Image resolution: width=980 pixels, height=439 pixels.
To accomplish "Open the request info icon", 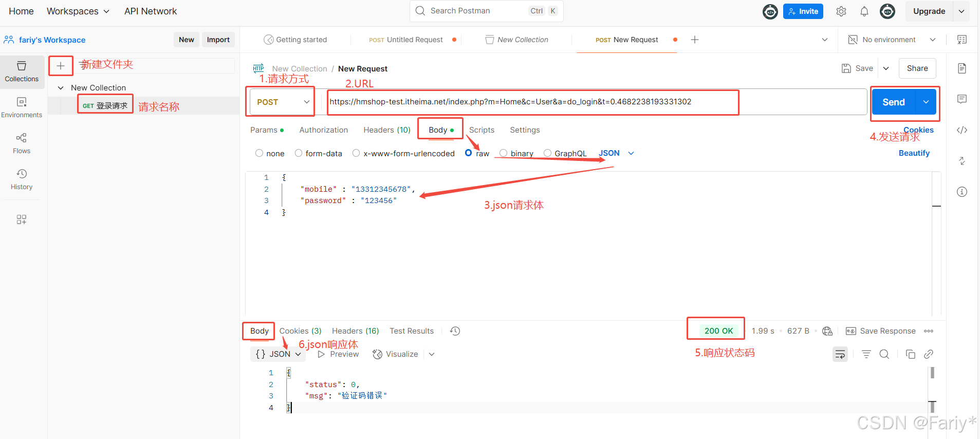I will pos(962,192).
